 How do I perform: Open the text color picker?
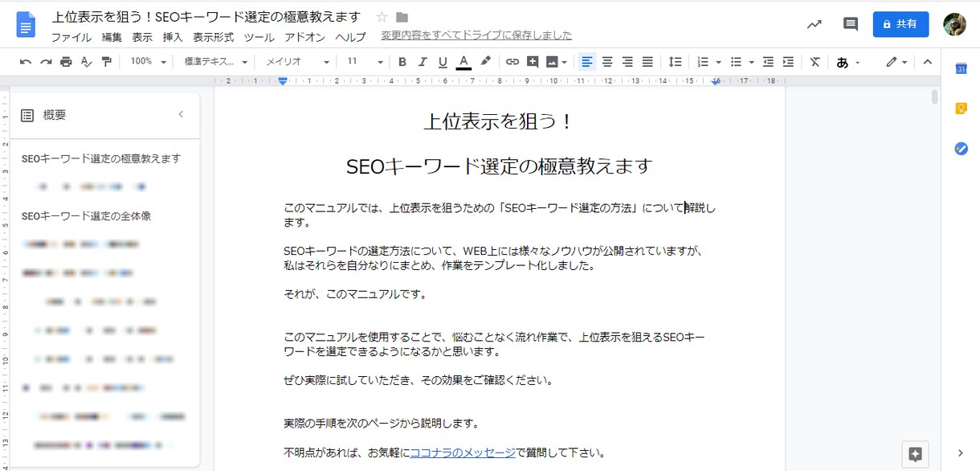click(463, 62)
